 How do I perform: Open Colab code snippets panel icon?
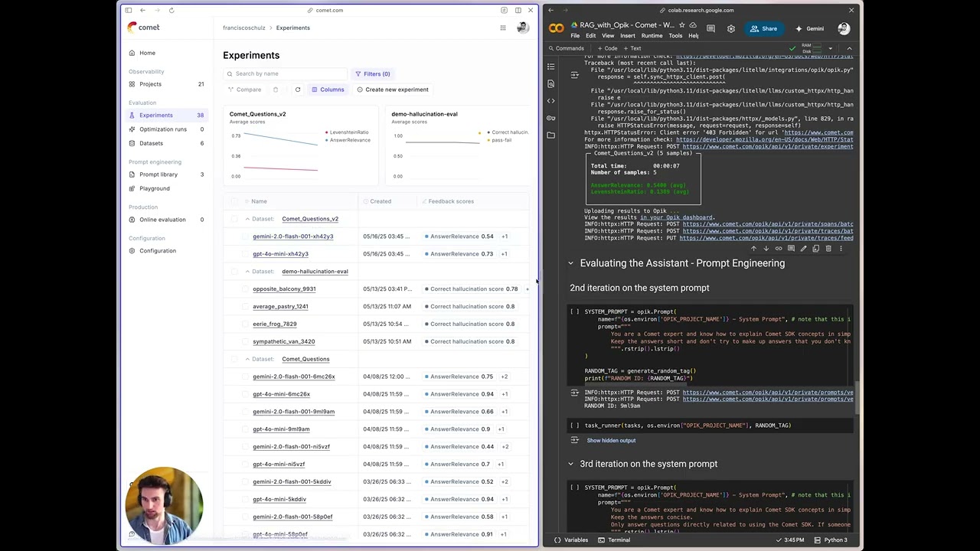550,100
